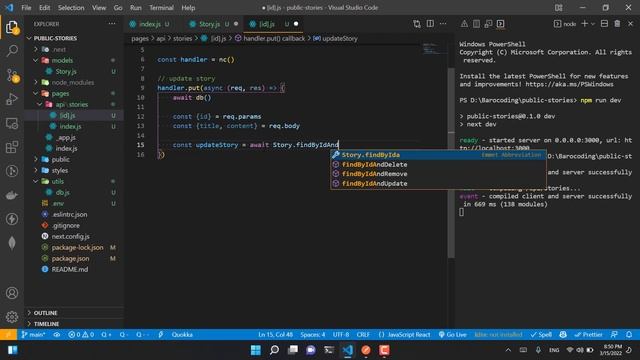Click Quokka in the status bar
This screenshot has width=640, height=360.
tap(182, 334)
